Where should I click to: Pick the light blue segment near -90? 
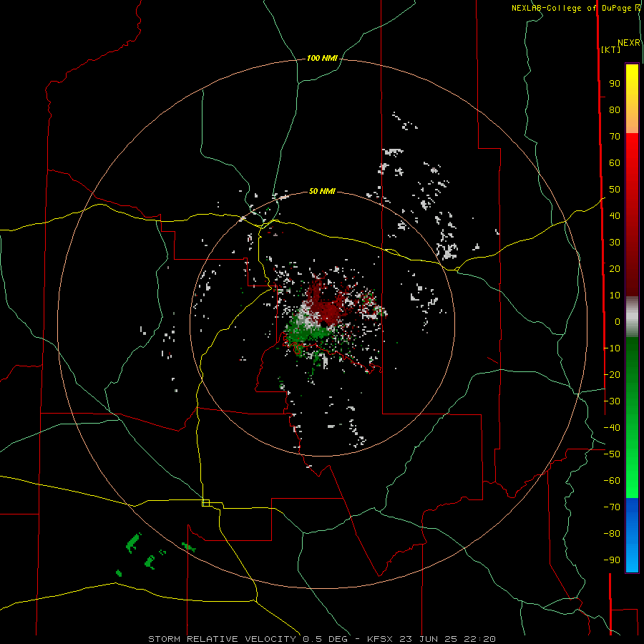632,559
